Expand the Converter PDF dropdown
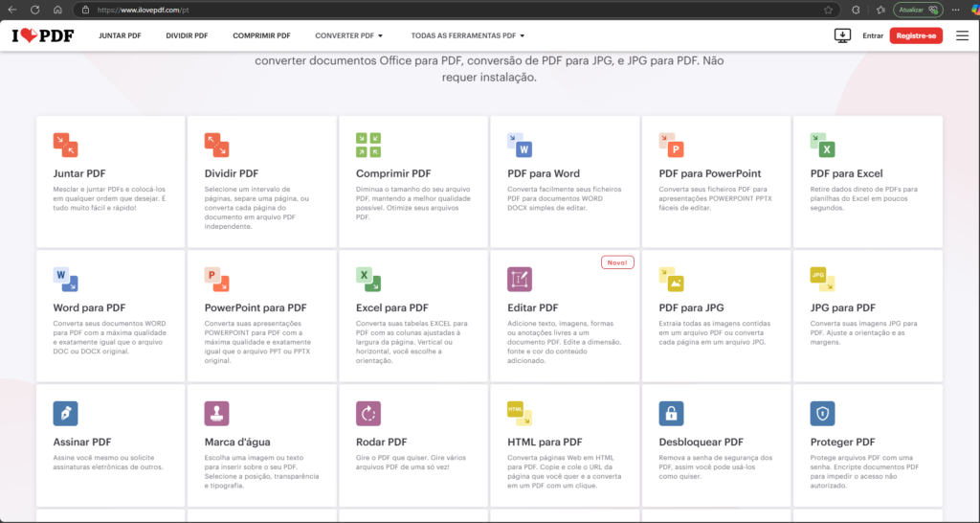980x523 pixels. pos(348,35)
